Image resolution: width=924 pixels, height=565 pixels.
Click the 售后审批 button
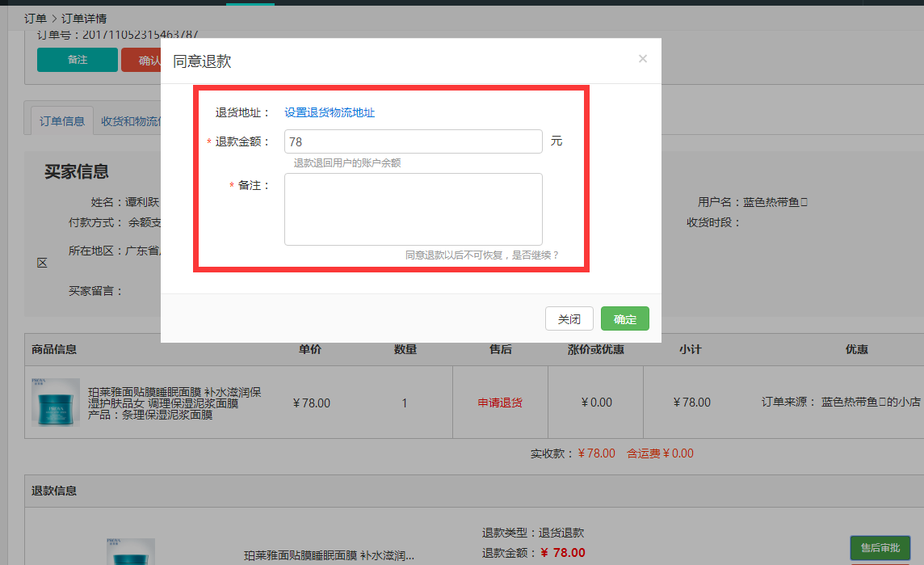click(x=880, y=547)
